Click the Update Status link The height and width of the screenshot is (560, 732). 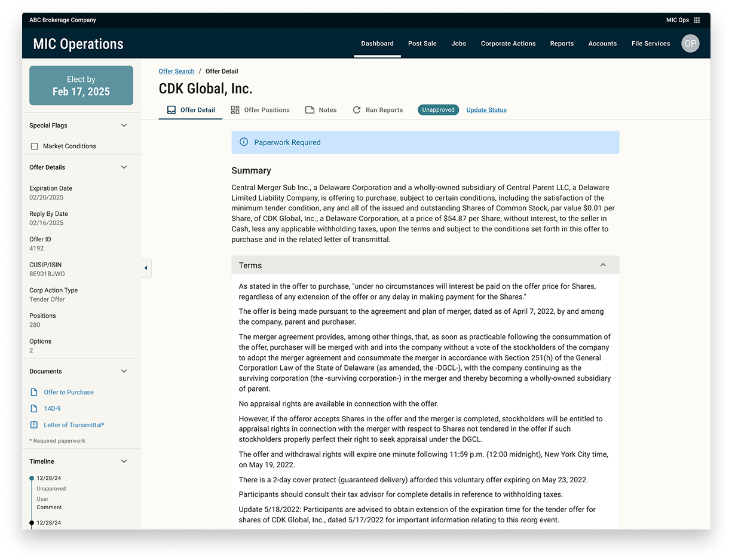pyautogui.click(x=486, y=110)
